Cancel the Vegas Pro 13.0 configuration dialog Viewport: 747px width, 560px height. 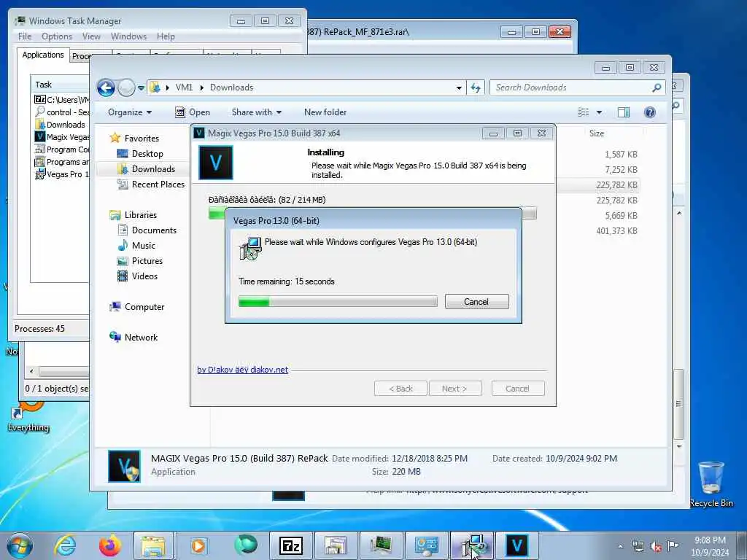[x=476, y=302]
